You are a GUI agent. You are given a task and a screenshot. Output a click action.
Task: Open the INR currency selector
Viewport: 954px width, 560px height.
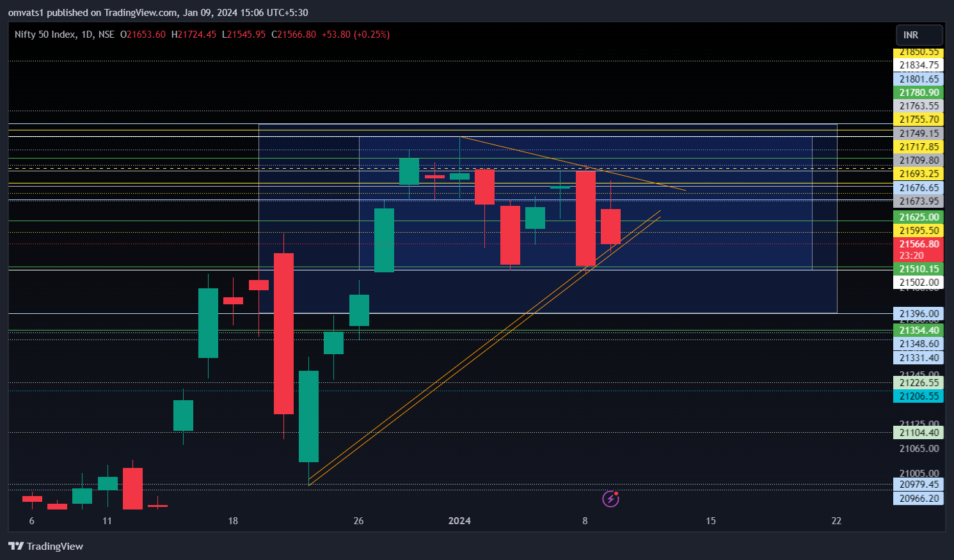coord(919,35)
